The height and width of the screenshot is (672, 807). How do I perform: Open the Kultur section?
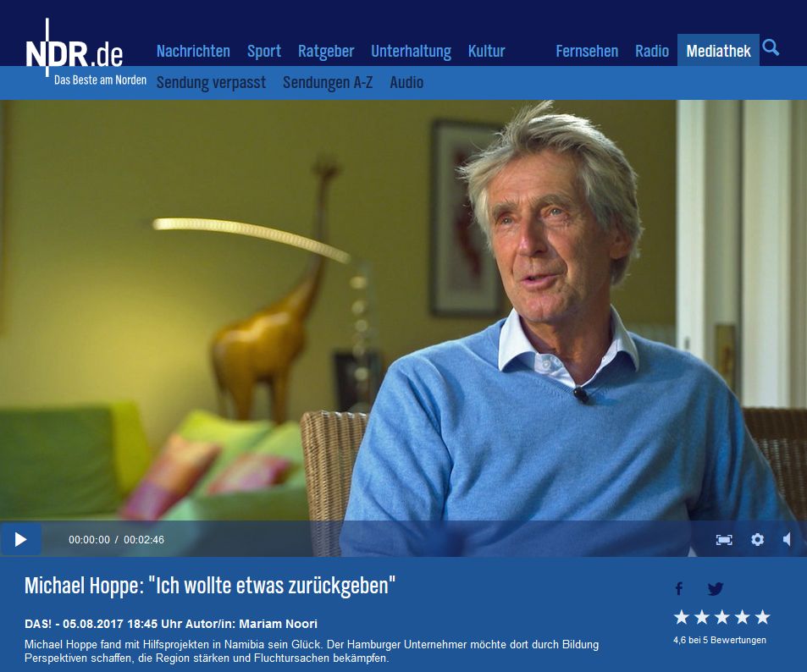pos(486,51)
